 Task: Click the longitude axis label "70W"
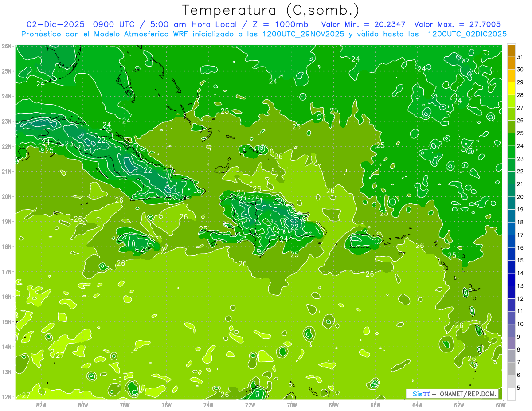[292, 405]
